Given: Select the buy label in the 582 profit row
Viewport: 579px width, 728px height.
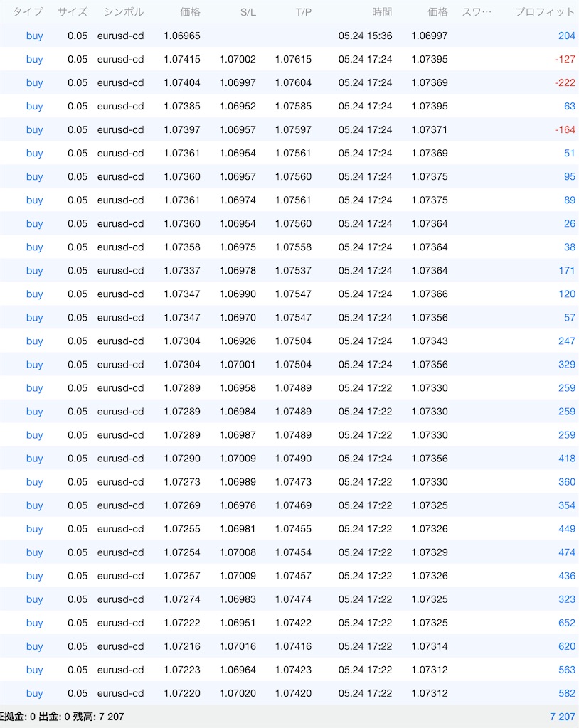Looking at the screenshot, I should point(34,694).
